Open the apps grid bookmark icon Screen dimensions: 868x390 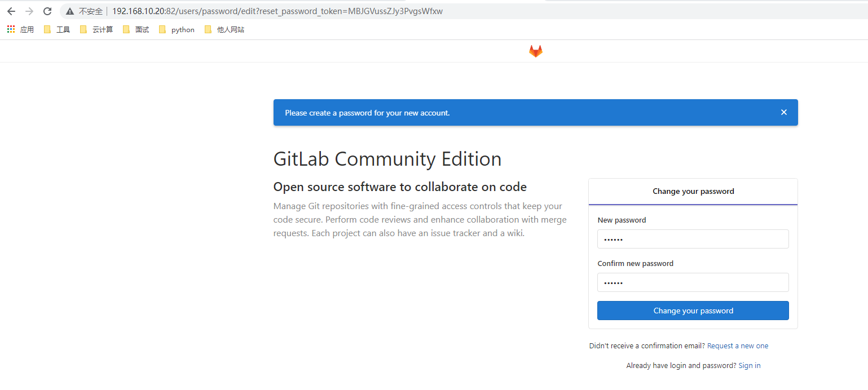pyautogui.click(x=11, y=29)
